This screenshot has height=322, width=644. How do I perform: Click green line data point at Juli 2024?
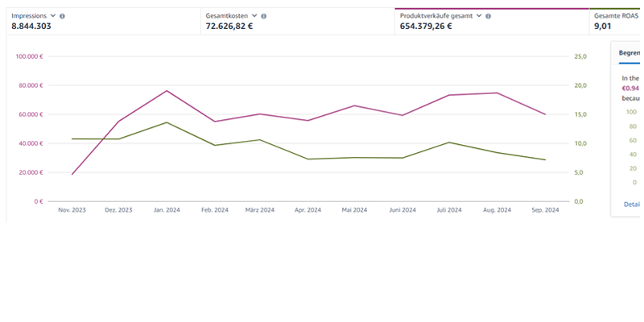coord(449,142)
